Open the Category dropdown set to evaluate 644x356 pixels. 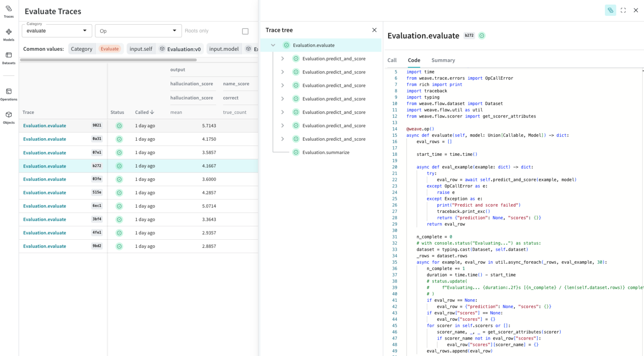pos(56,31)
